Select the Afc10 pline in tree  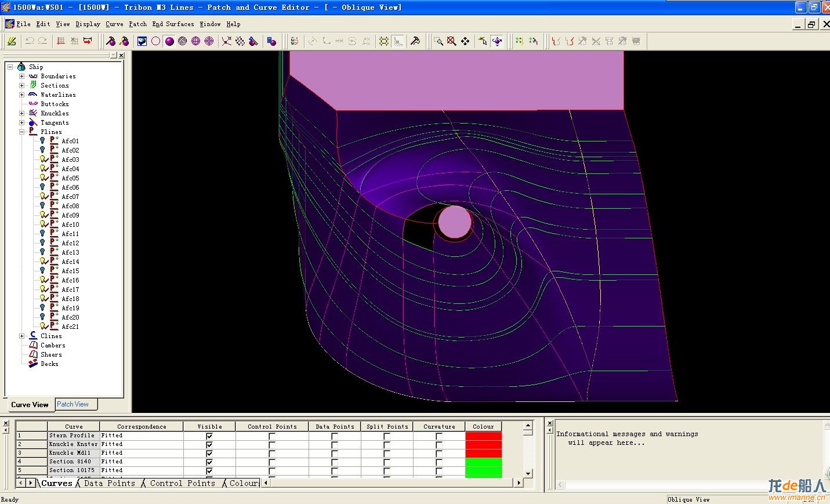70,224
